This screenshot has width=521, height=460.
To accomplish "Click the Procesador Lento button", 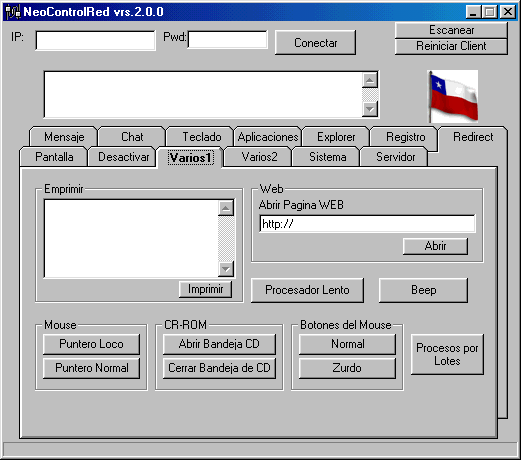I will click(x=307, y=290).
